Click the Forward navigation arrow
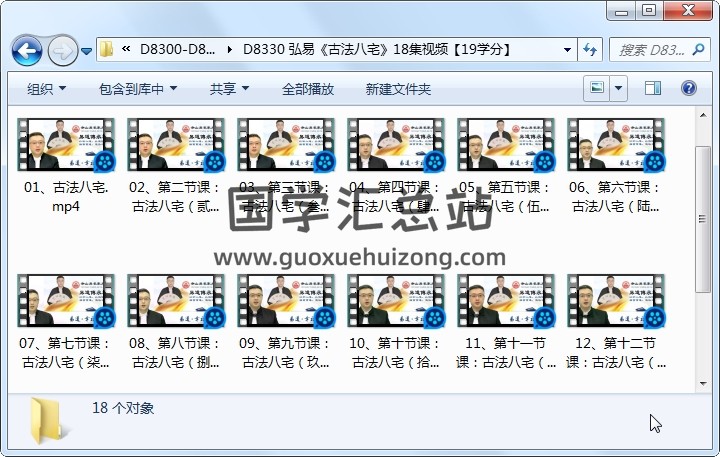 pyautogui.click(x=61, y=49)
